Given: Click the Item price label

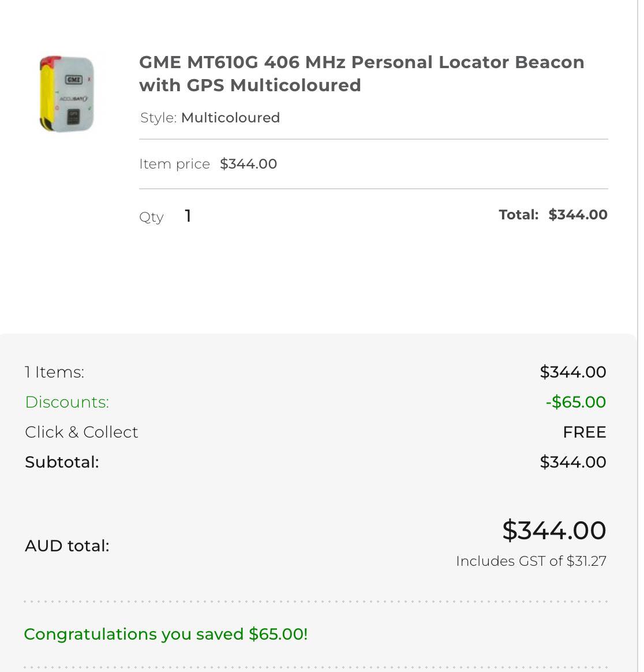Looking at the screenshot, I should (x=174, y=164).
